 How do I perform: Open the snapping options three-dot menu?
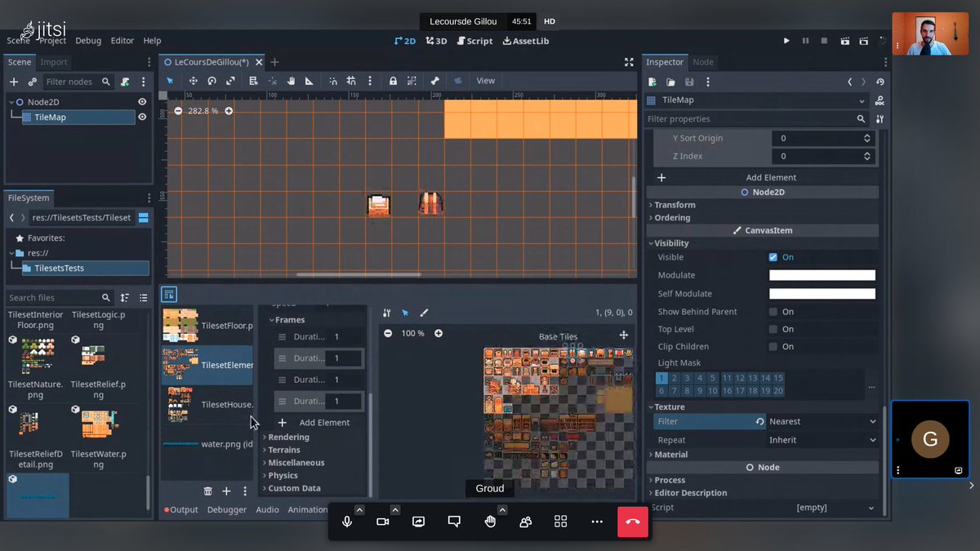click(x=369, y=80)
